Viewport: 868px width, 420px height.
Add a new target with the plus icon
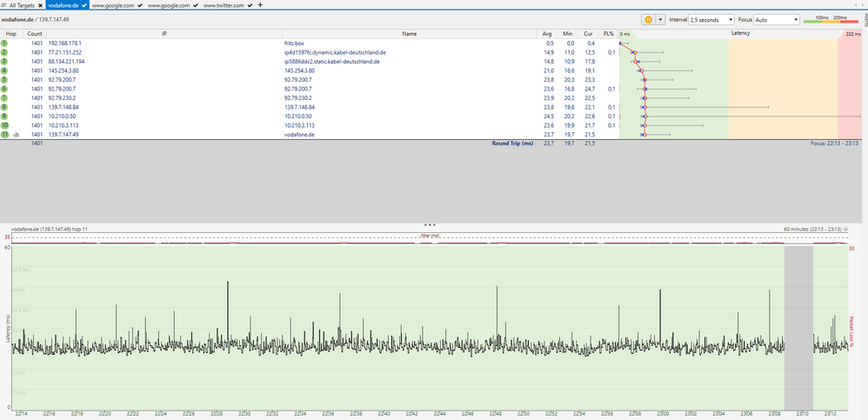click(260, 5)
